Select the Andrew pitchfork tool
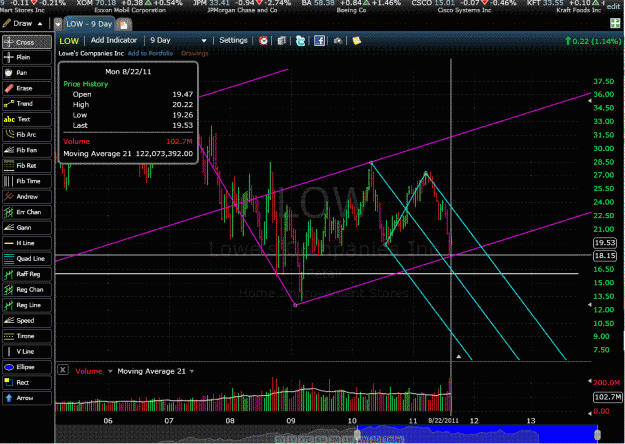 click(27, 197)
